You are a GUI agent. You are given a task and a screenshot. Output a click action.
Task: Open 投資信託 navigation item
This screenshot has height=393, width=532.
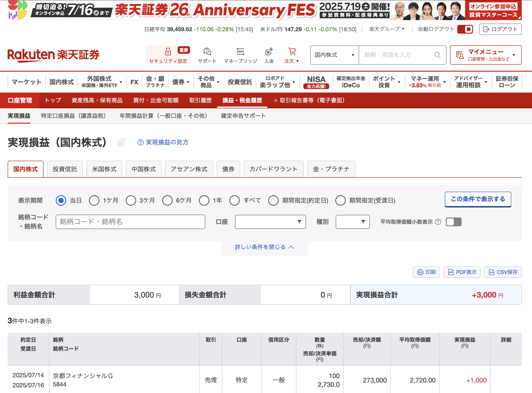coord(240,82)
